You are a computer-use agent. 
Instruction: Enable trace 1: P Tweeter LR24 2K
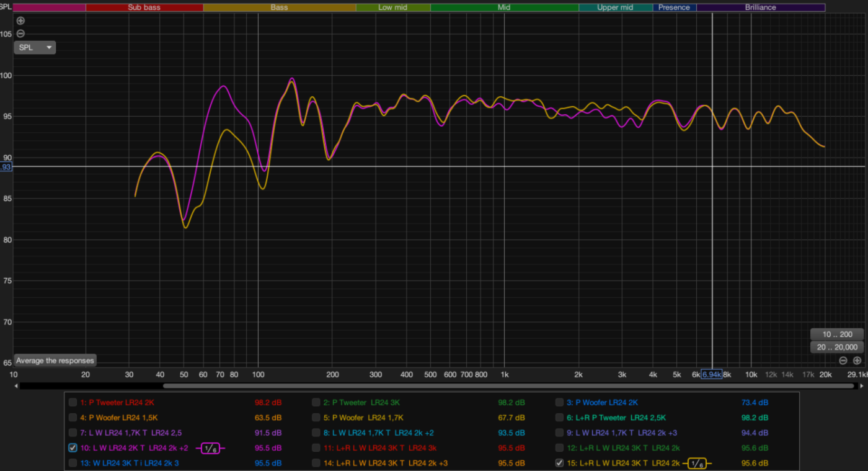click(73, 403)
